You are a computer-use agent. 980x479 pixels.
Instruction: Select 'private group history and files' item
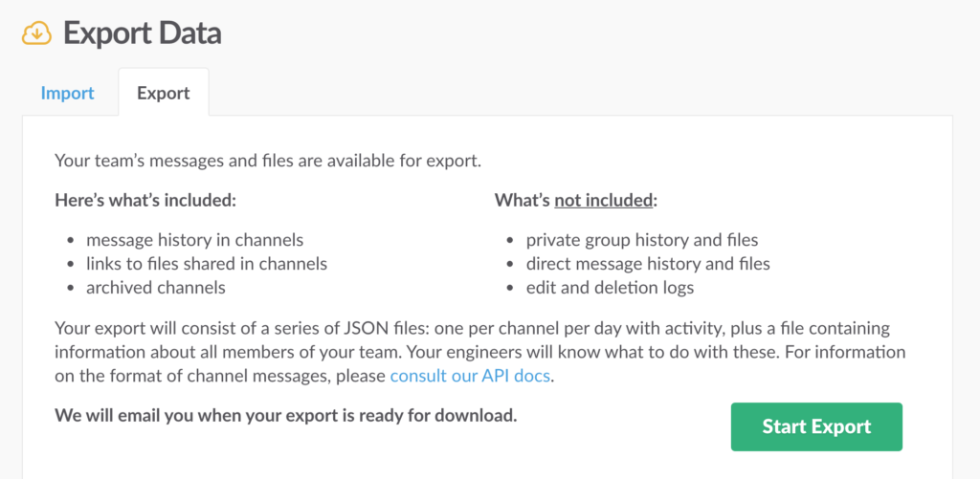[x=641, y=239]
